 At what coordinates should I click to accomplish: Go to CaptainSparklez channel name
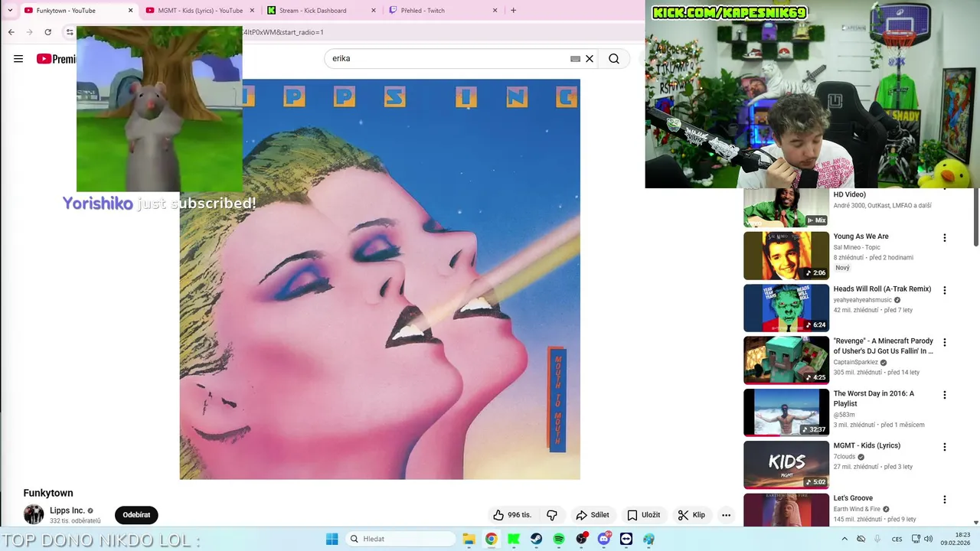pos(856,363)
